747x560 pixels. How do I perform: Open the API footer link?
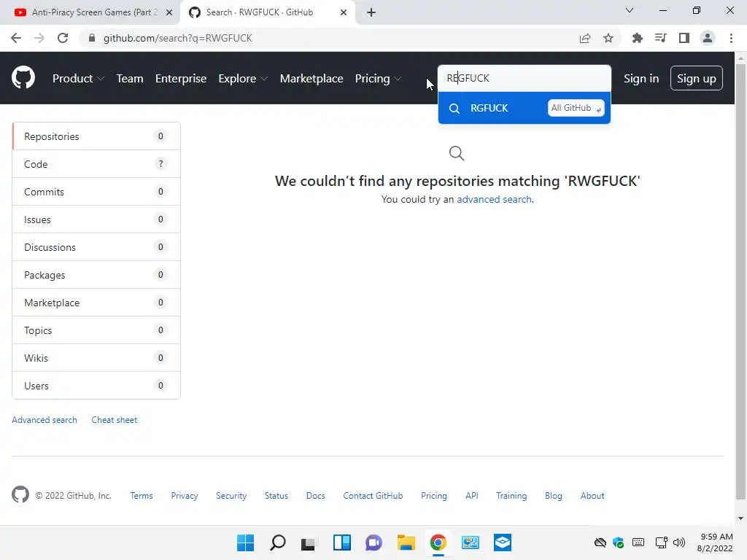click(x=472, y=495)
